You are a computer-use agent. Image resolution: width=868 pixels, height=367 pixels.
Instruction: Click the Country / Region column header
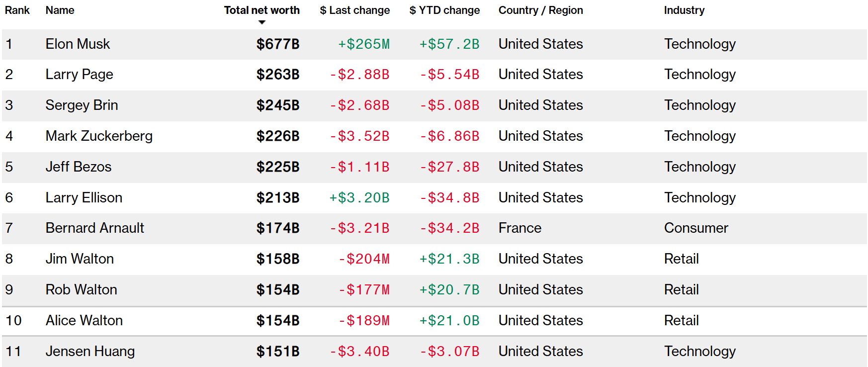540,10
